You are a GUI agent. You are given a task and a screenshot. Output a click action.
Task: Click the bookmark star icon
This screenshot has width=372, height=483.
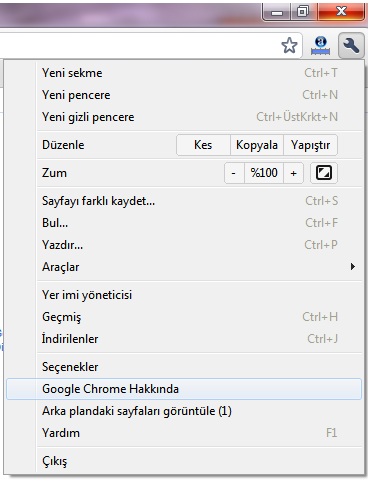[x=289, y=45]
